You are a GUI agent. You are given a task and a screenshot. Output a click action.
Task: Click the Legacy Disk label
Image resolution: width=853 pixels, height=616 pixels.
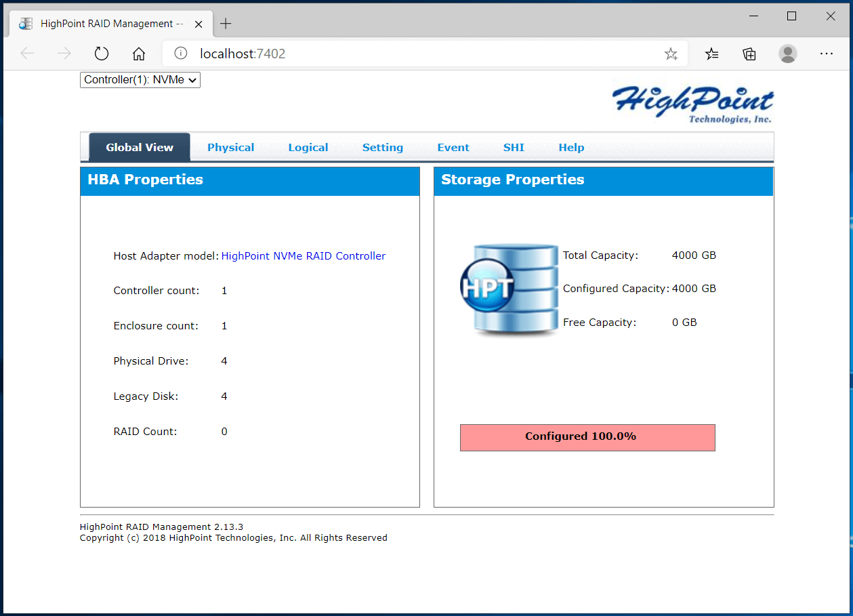coord(146,396)
